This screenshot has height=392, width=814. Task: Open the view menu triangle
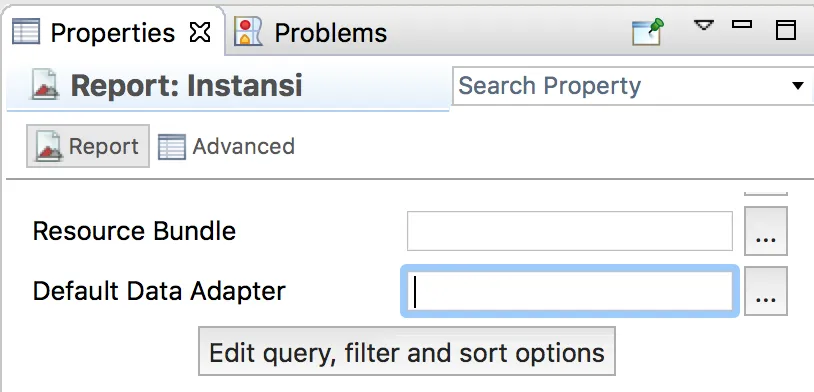coord(703,25)
